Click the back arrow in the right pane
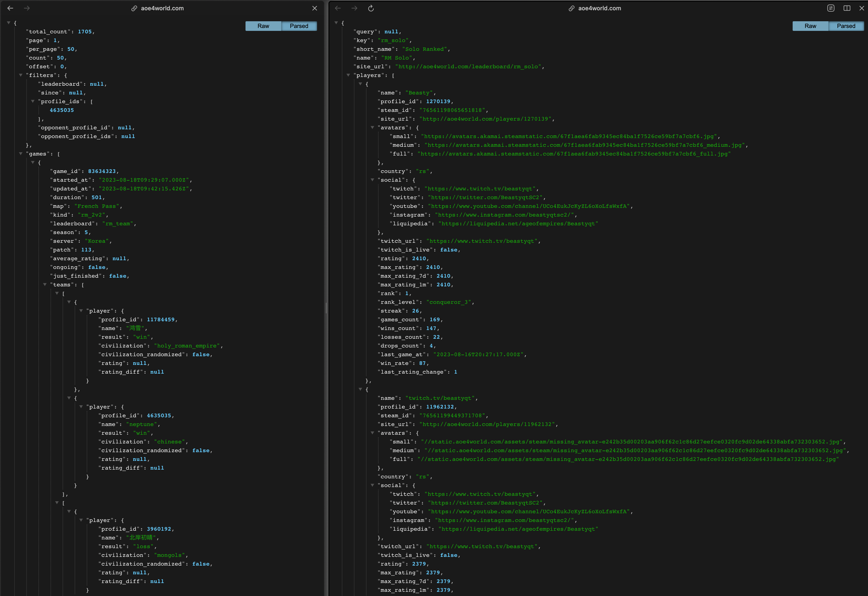868x596 pixels. click(x=338, y=8)
